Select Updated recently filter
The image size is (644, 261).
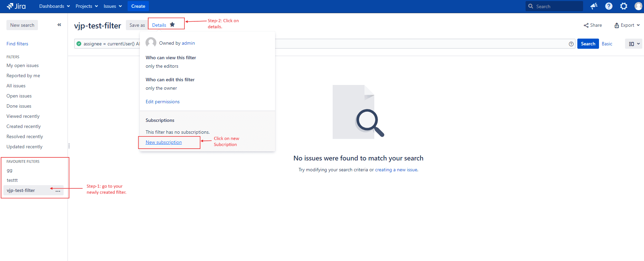coord(24,147)
